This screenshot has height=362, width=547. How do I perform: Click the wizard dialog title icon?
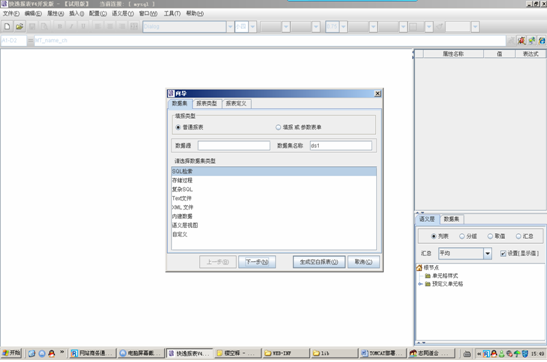[x=171, y=93]
